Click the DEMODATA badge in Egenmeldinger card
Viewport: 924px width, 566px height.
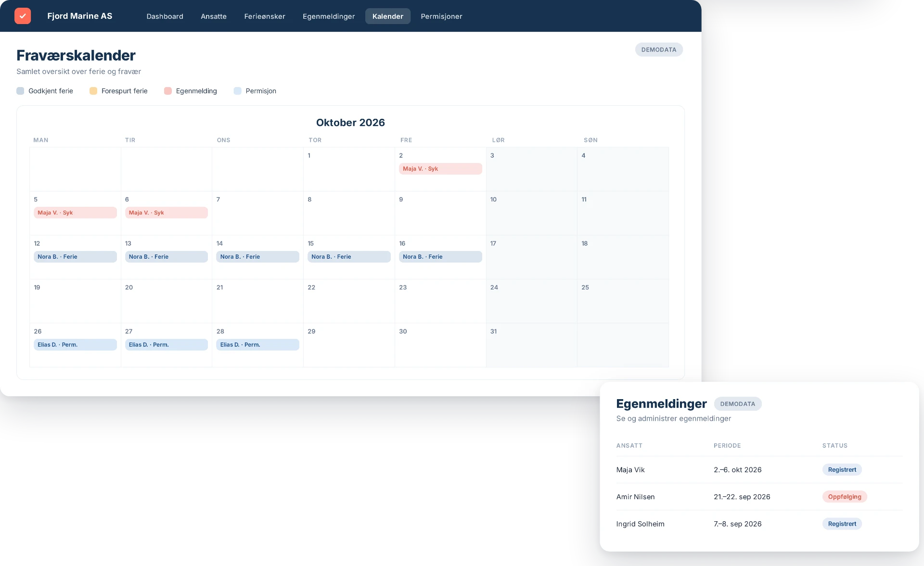[738, 404]
